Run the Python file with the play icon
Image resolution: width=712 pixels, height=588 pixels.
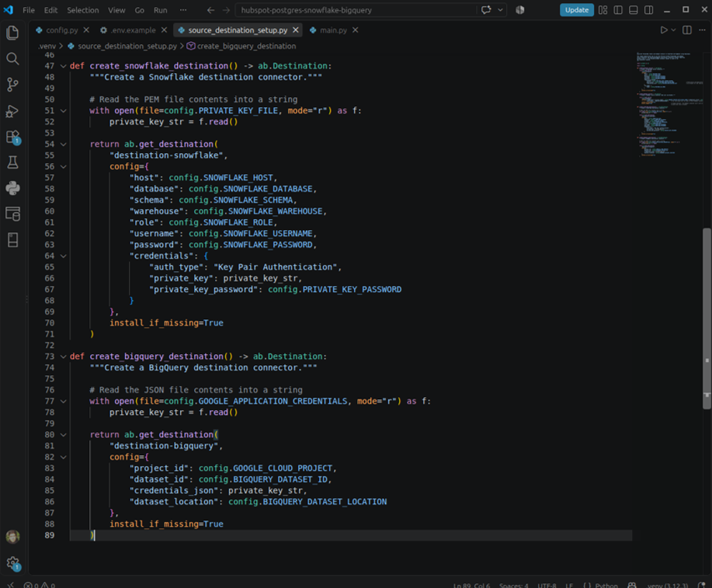[x=664, y=30]
